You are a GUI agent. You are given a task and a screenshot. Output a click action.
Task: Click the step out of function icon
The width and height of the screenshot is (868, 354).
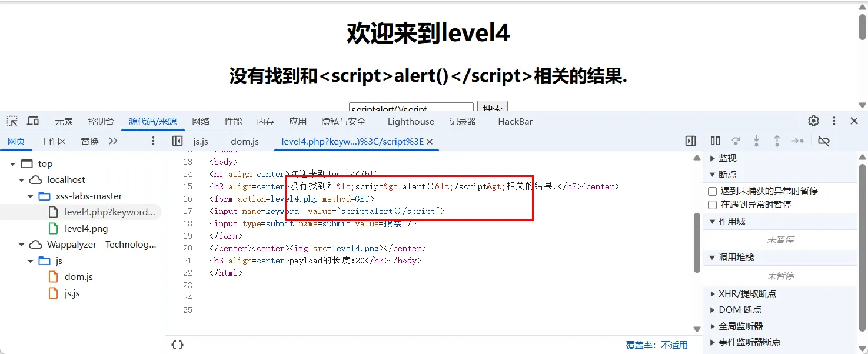777,141
